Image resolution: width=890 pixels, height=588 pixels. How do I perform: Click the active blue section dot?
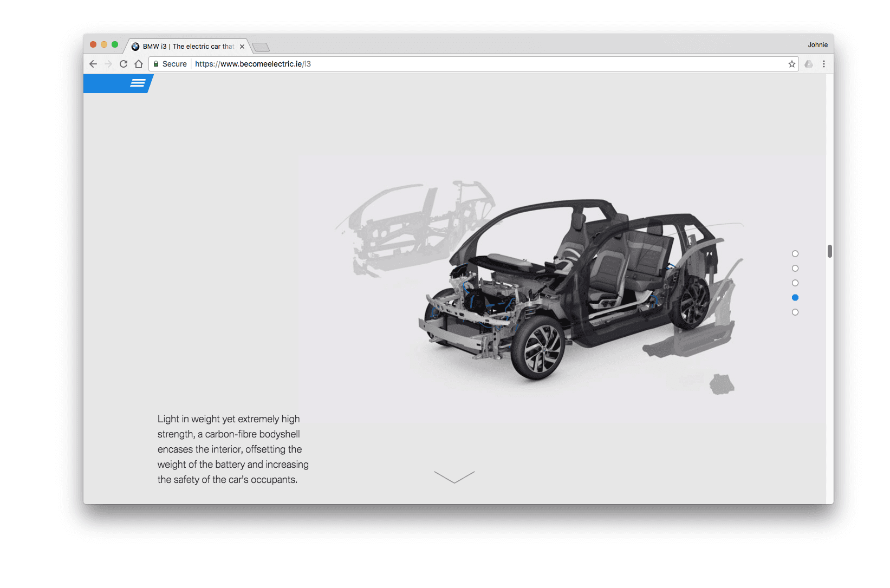[795, 298]
